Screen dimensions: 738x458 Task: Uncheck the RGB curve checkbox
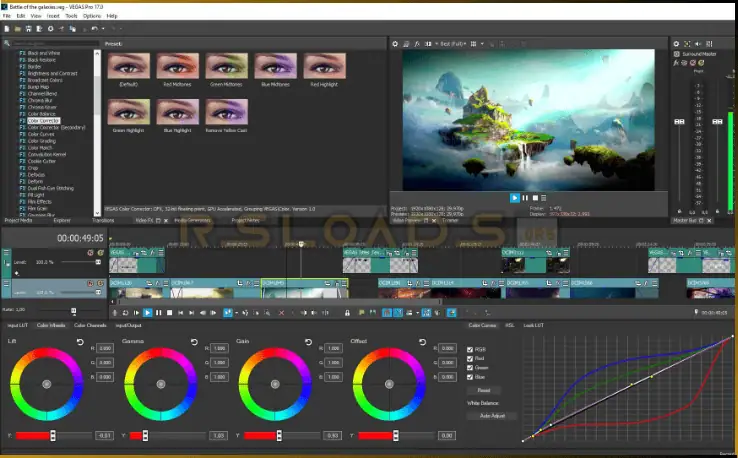click(470, 349)
